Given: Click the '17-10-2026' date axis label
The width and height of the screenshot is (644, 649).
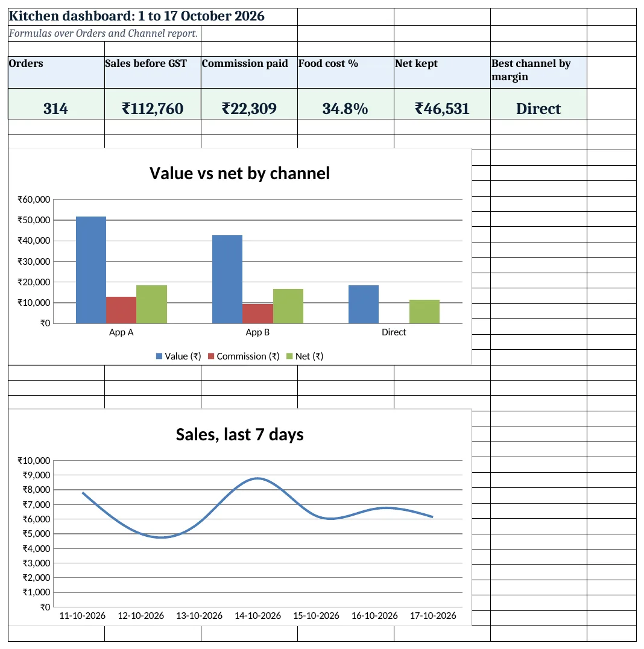Looking at the screenshot, I should coord(433,616).
